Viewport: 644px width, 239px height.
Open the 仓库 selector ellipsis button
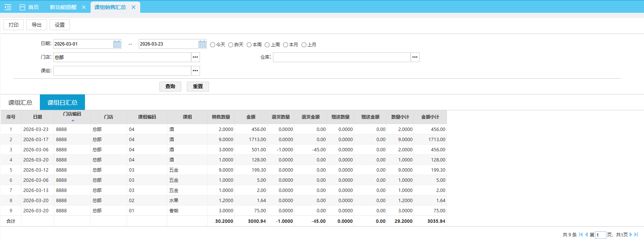[x=415, y=57]
